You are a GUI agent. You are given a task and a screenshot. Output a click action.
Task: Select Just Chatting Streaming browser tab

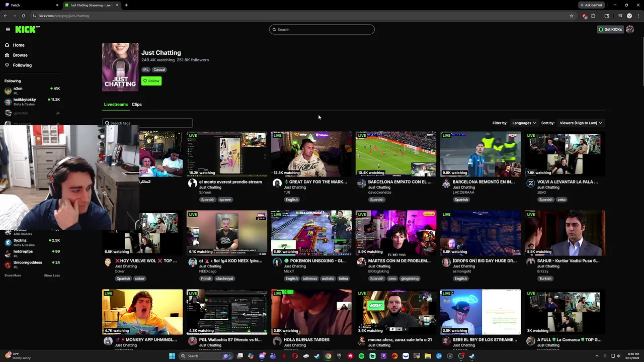coord(92,5)
